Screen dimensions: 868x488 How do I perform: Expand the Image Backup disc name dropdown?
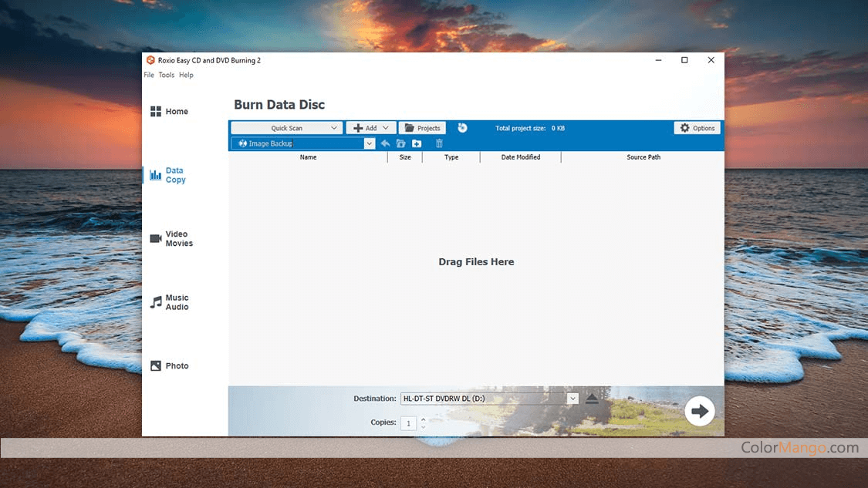click(x=369, y=143)
